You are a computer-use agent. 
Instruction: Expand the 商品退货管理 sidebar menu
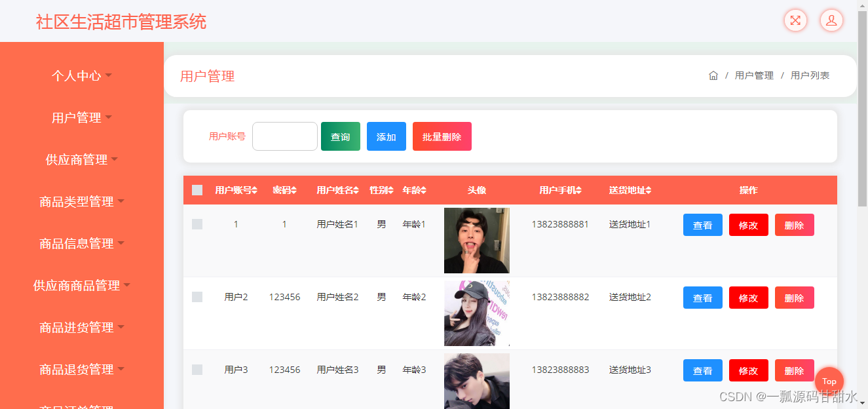82,370
